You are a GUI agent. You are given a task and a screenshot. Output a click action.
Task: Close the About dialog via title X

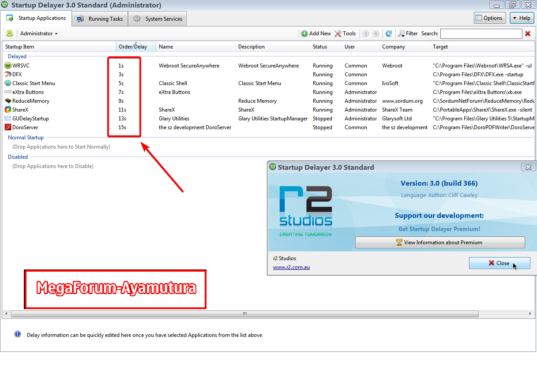coord(528,167)
